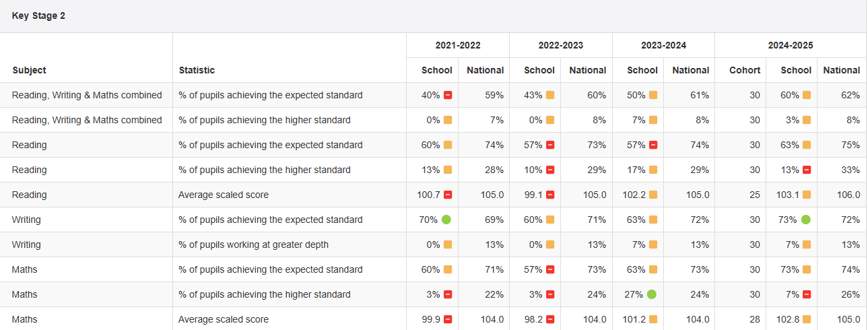Select the 2024-2025 year column header
This screenshot has height=330, width=868.
pos(790,45)
